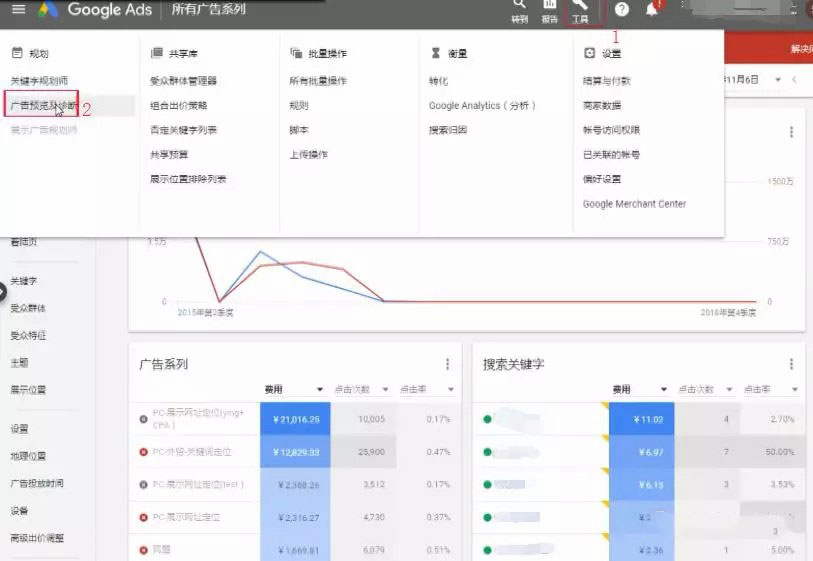Open the date range dropdown arrow

coord(778,79)
